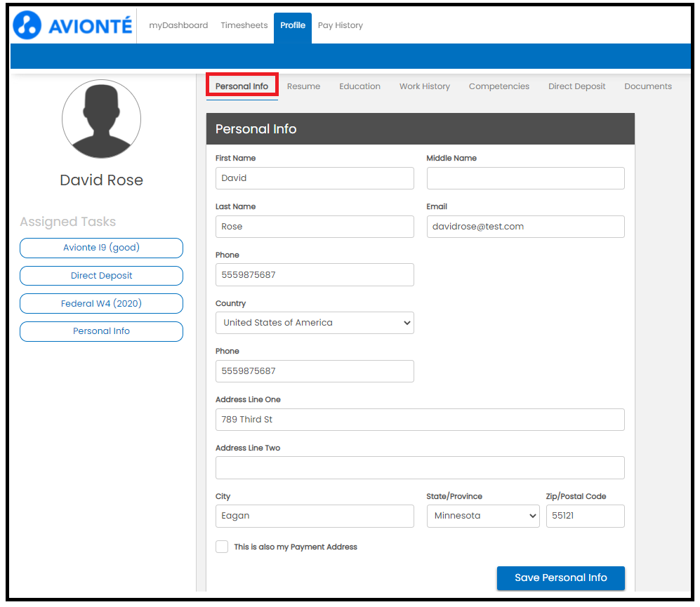
Task: Select the Work History tab
Action: [x=424, y=86]
